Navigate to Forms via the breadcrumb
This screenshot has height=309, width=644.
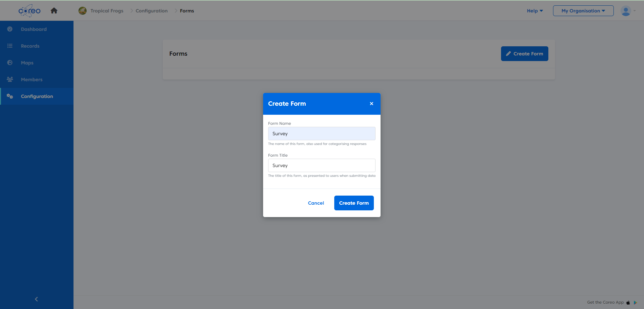tap(187, 10)
